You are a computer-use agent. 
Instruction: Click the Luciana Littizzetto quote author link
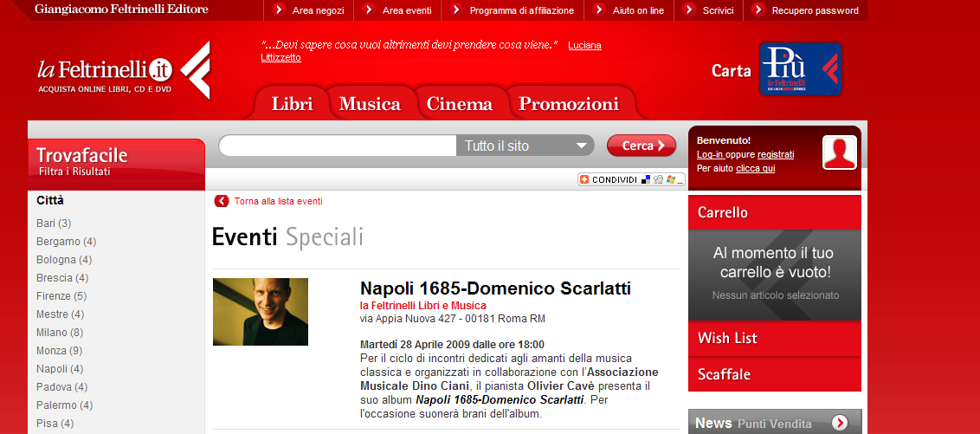(x=584, y=45)
